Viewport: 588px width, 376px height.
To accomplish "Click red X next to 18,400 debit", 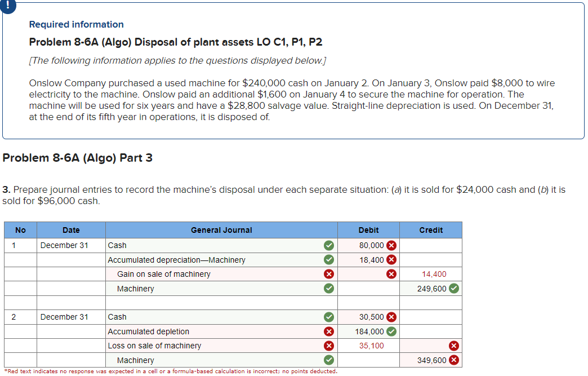I will pos(391,260).
